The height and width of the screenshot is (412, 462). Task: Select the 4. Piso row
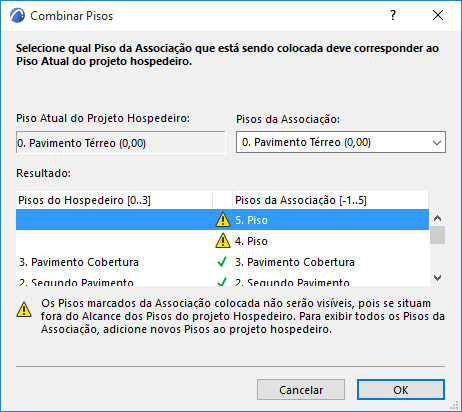222,241
